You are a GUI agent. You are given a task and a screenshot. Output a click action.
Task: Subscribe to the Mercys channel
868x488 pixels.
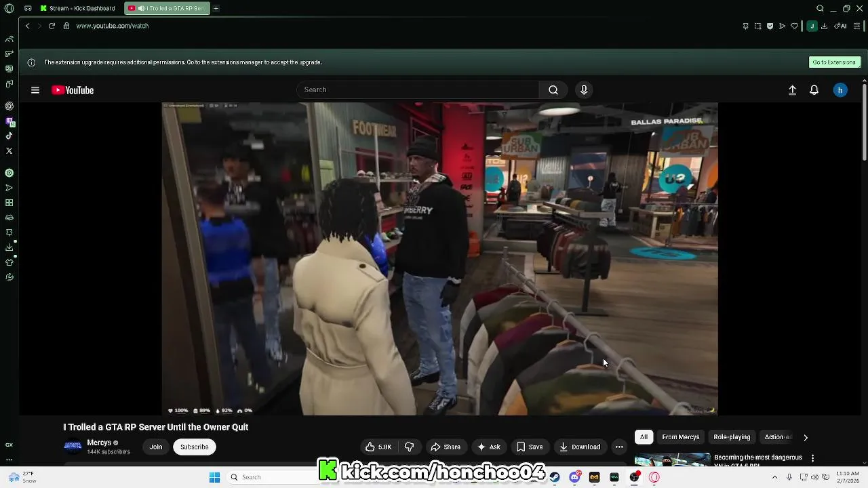195,447
